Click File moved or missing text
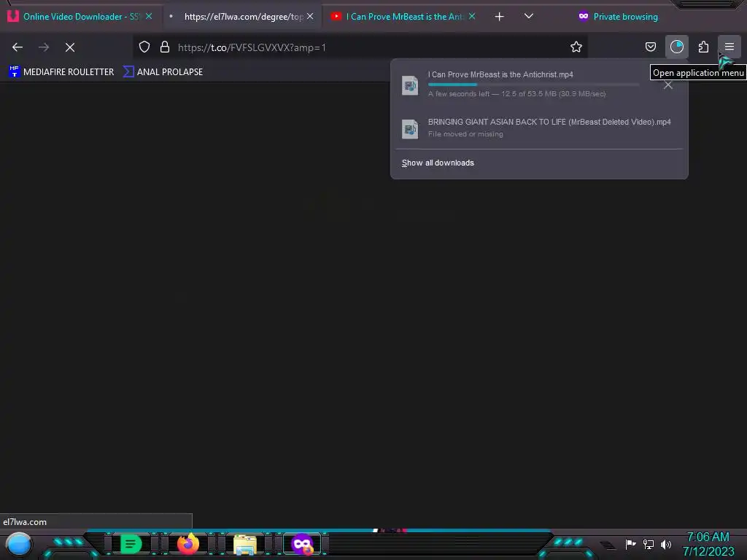This screenshot has width=747, height=560. click(x=465, y=134)
